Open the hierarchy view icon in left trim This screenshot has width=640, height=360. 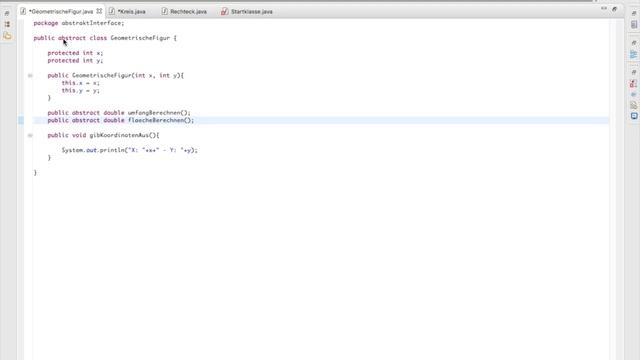tap(7, 24)
